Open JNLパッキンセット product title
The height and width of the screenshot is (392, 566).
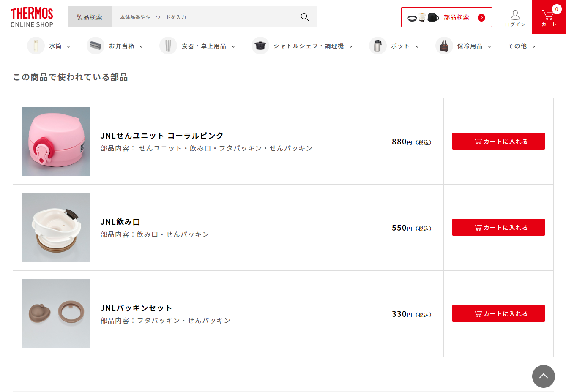coord(136,308)
